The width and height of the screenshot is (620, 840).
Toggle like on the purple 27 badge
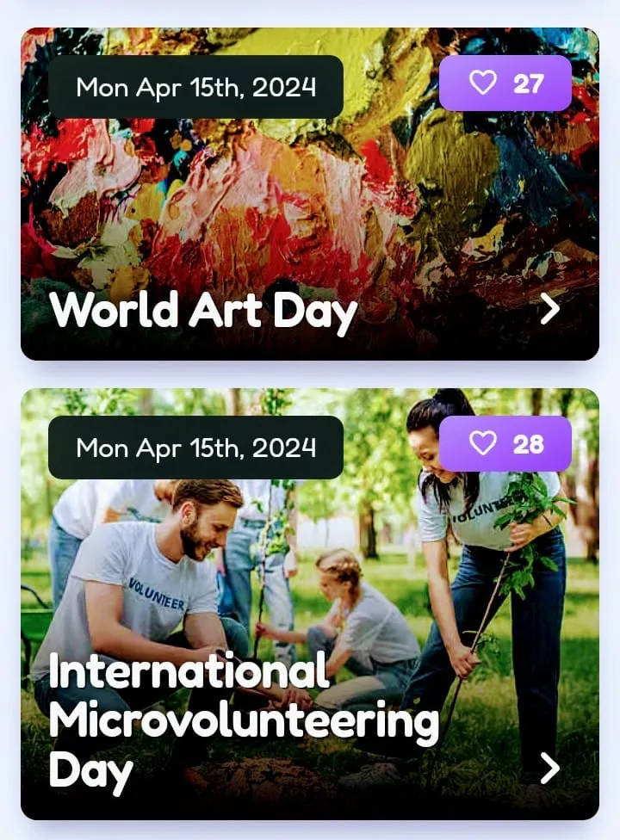[x=505, y=83]
